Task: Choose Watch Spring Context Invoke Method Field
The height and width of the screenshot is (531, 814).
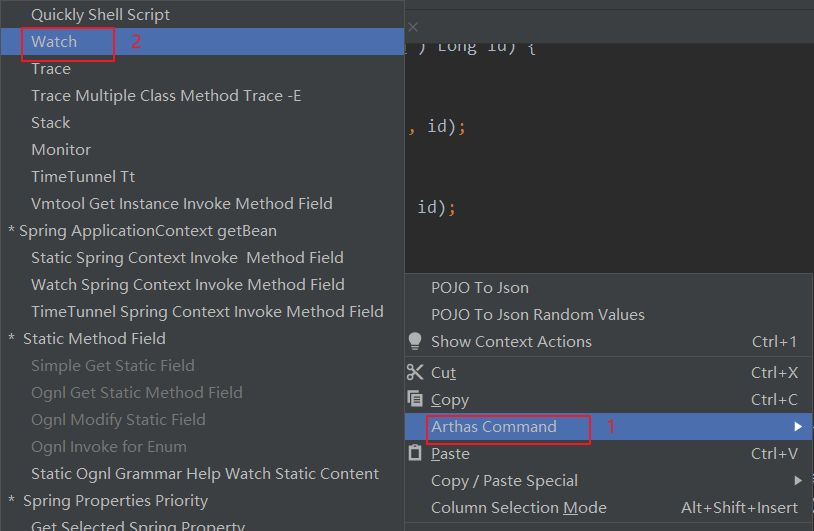Action: [x=188, y=285]
